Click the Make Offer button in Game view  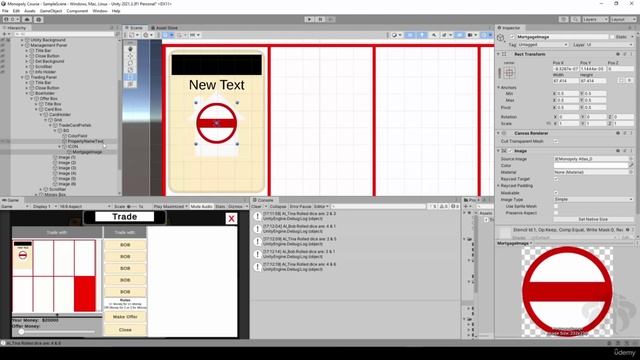125,317
